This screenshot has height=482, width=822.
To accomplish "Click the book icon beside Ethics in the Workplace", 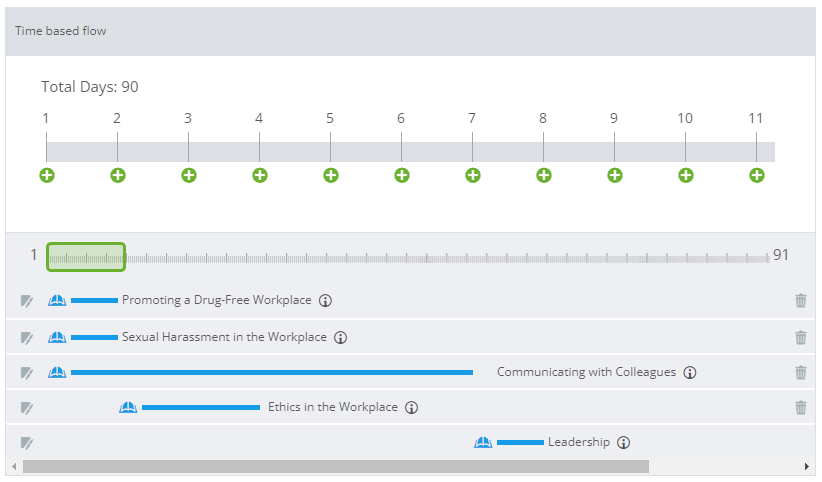I will [x=128, y=407].
